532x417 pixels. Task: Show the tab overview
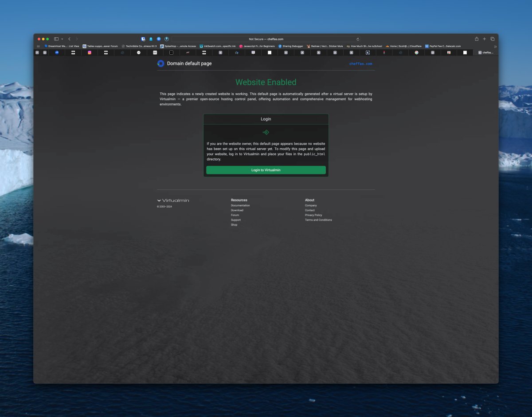click(493, 39)
